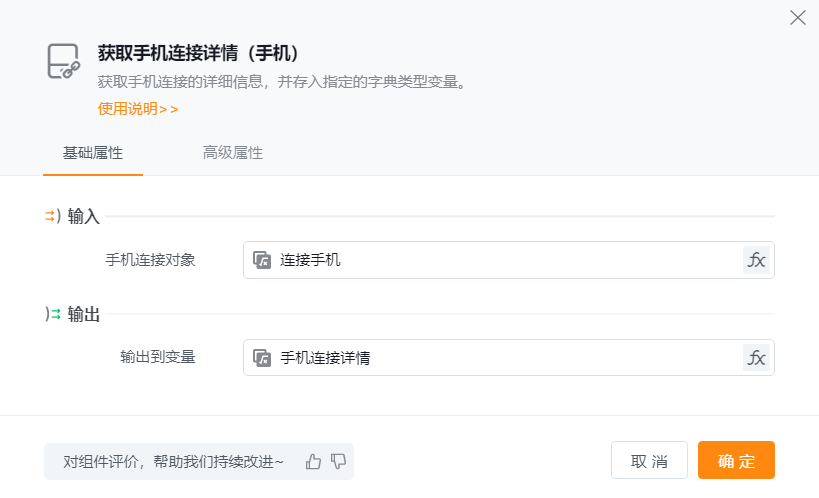Click the 对组件评价 feedback text

(x=174, y=461)
